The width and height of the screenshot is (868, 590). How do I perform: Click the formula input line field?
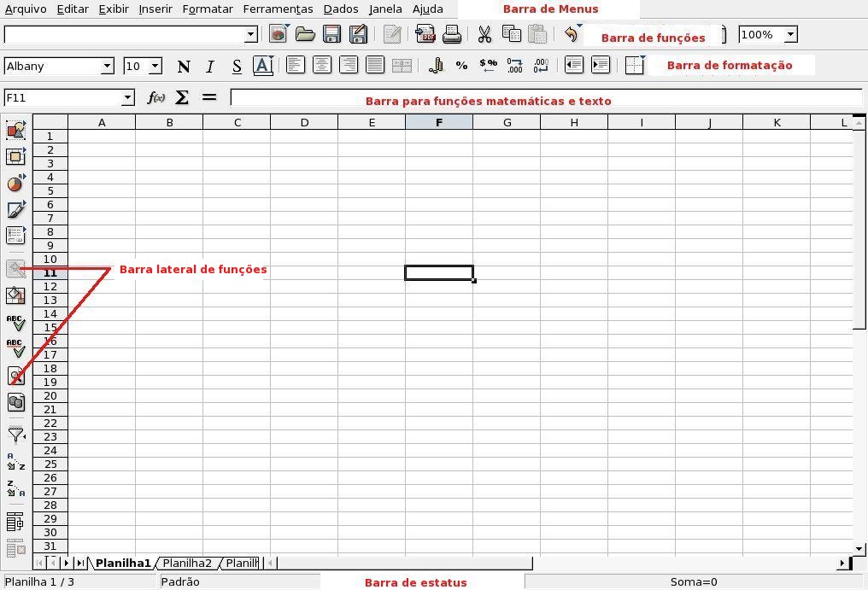(x=547, y=97)
